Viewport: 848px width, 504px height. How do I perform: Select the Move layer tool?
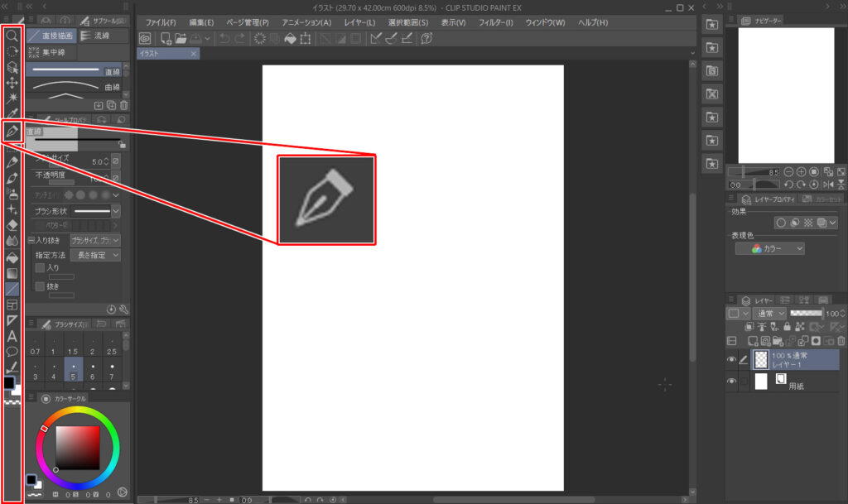[x=12, y=83]
